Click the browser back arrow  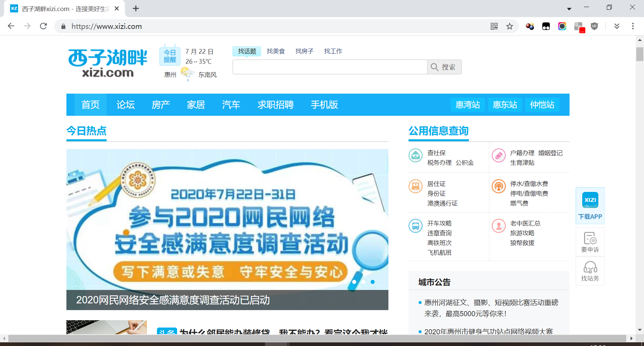click(x=11, y=26)
